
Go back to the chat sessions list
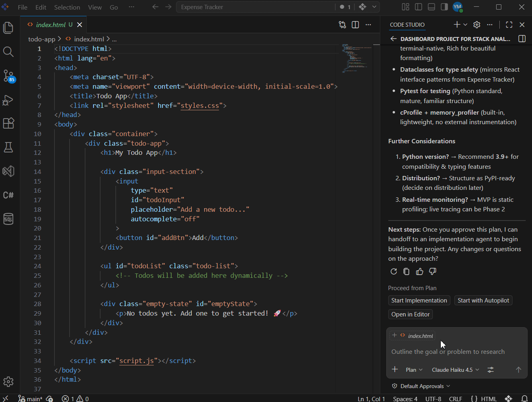pos(393,39)
